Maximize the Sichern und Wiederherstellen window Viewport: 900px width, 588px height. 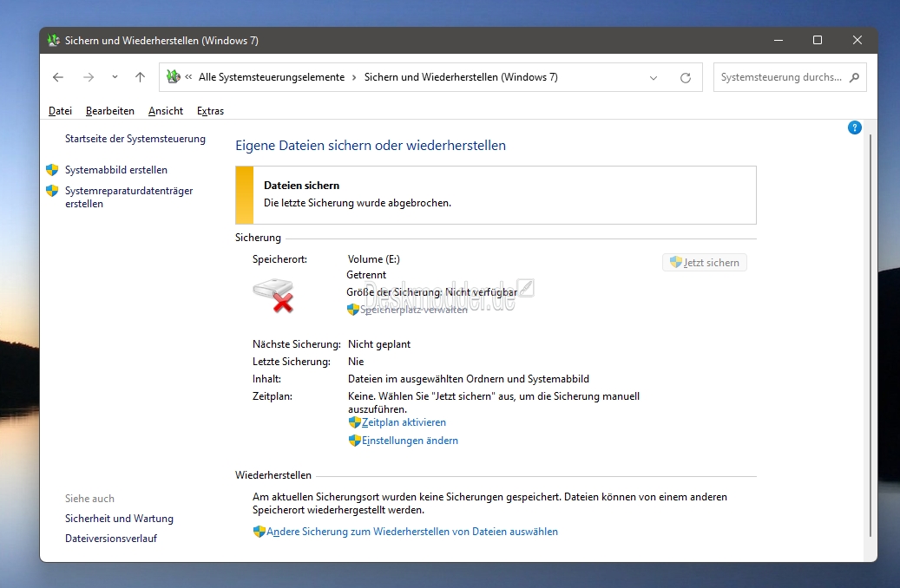pos(818,40)
